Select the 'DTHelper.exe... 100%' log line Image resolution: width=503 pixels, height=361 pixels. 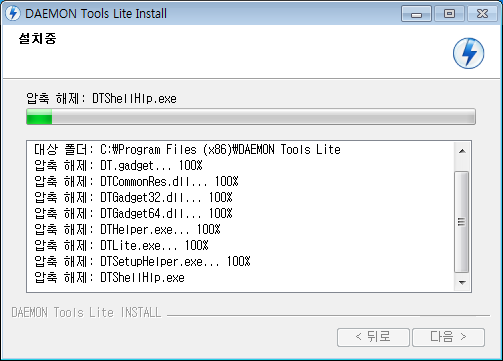[127, 229]
